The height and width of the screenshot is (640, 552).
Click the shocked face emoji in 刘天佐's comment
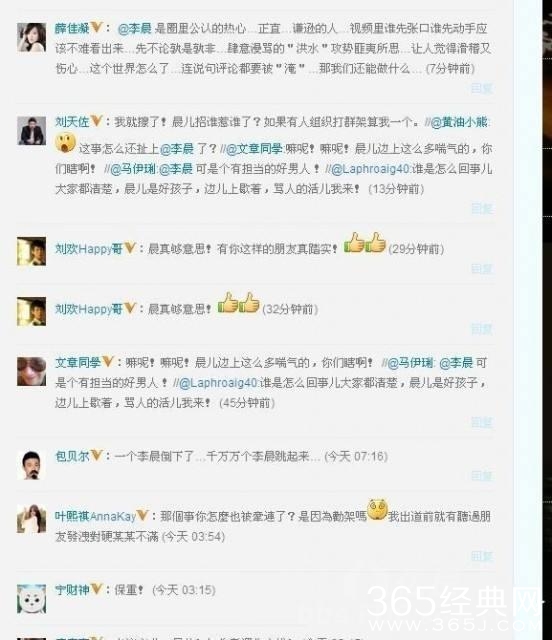66,144
